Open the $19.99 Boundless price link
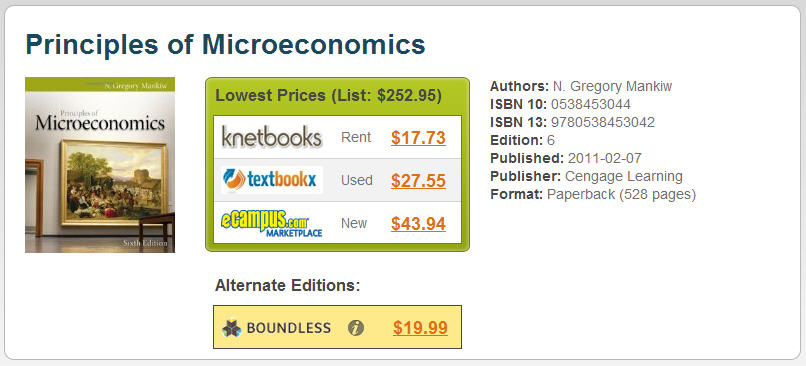 (x=420, y=327)
